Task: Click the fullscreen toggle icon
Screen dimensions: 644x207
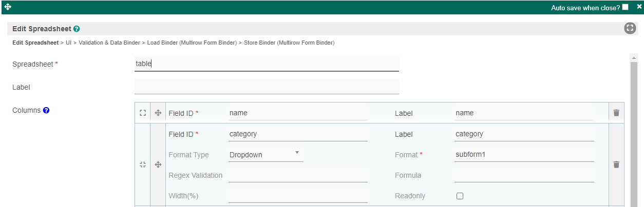Action: pos(630,29)
